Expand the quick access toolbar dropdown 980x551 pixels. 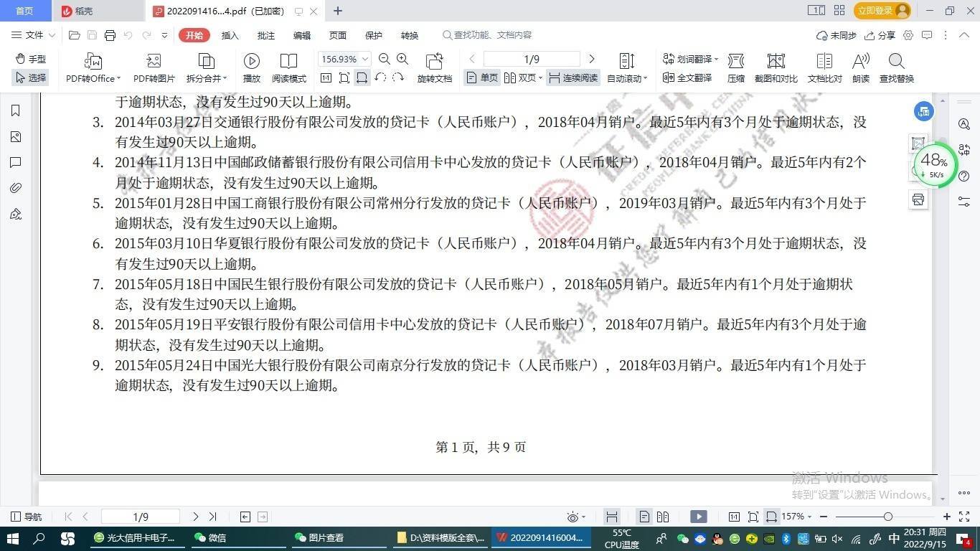[x=164, y=35]
